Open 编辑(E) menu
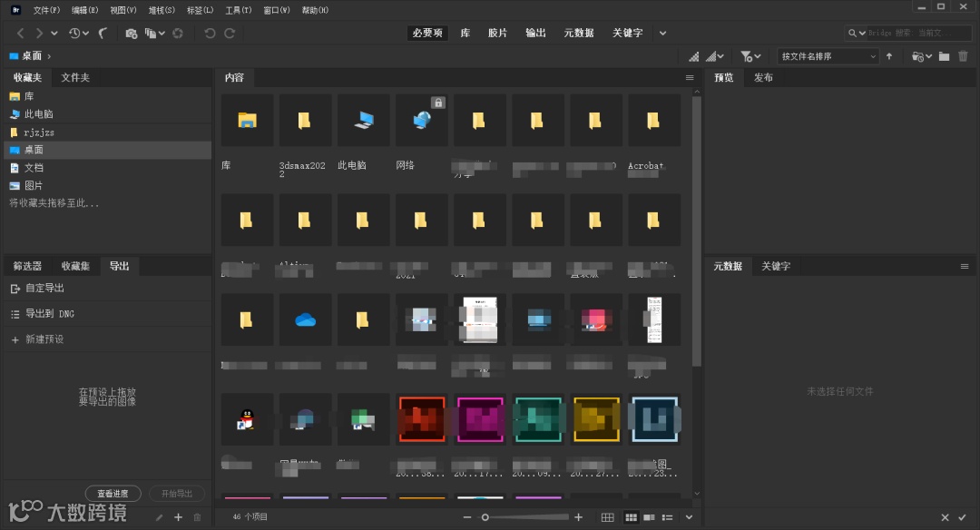 pos(85,10)
